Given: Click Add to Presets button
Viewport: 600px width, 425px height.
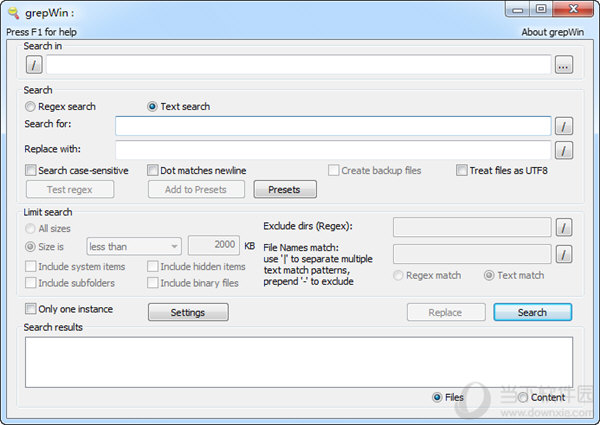Looking at the screenshot, I should coord(196,189).
